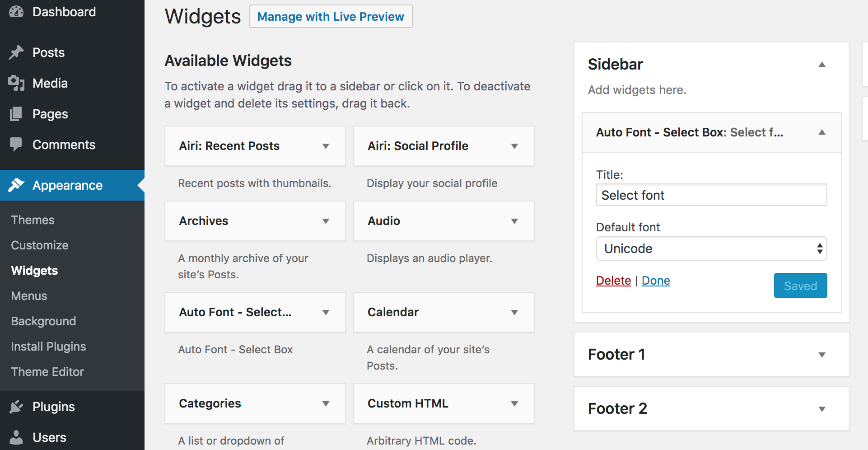Open Media via its icon
The image size is (868, 450).
coord(16,83)
